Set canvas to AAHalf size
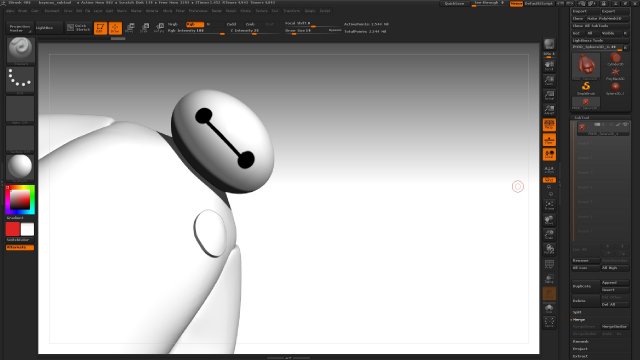The height and width of the screenshot is (360, 640). [549, 110]
